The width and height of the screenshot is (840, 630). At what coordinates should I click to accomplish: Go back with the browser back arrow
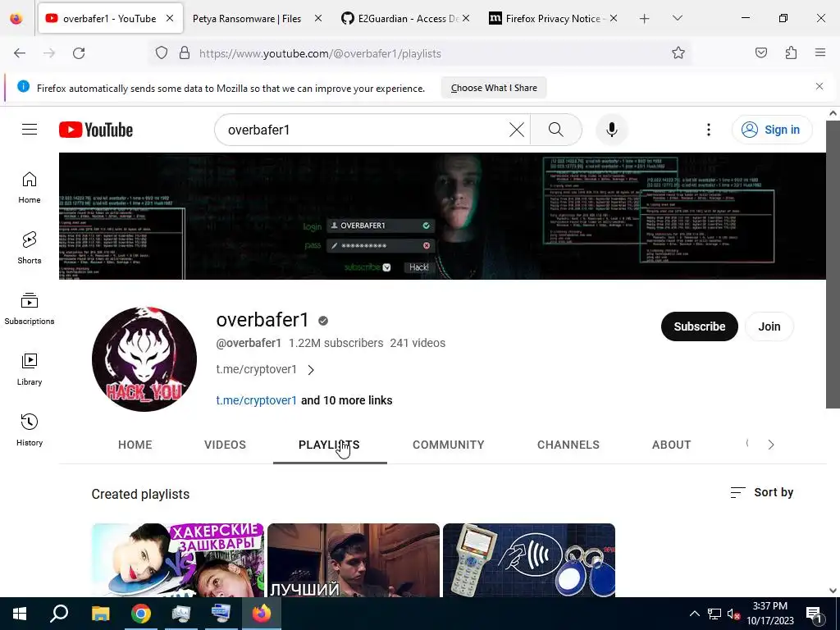[20, 53]
